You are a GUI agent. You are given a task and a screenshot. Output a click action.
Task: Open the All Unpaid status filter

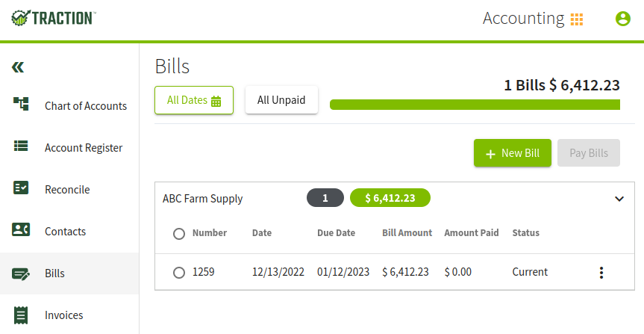tap(281, 100)
